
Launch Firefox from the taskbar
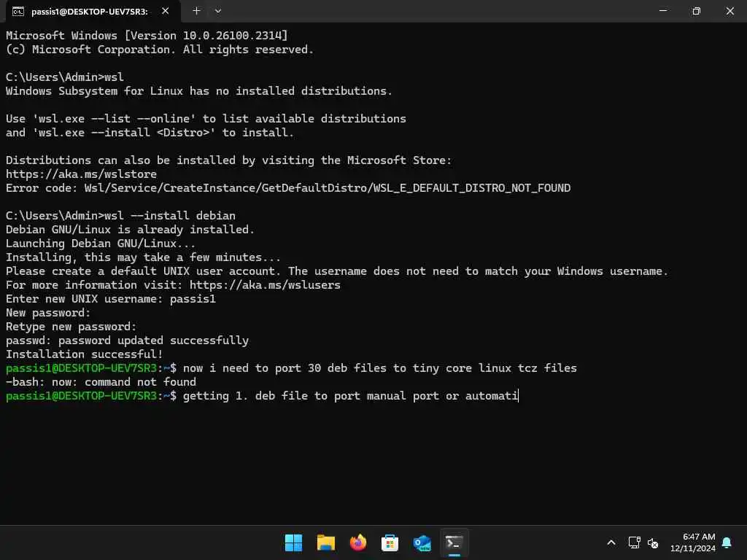tap(357, 542)
